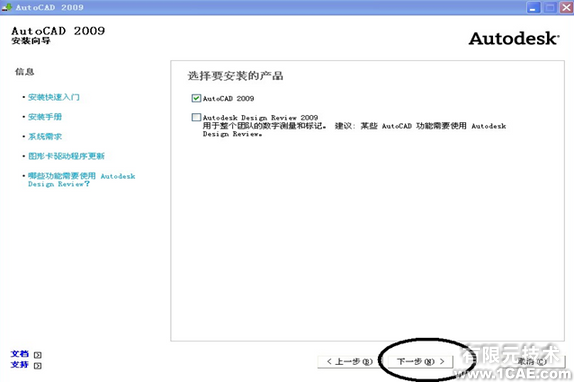This screenshot has height=382, width=574.
Task: Click the 信息 sidebar heading
Action: pyautogui.click(x=24, y=71)
